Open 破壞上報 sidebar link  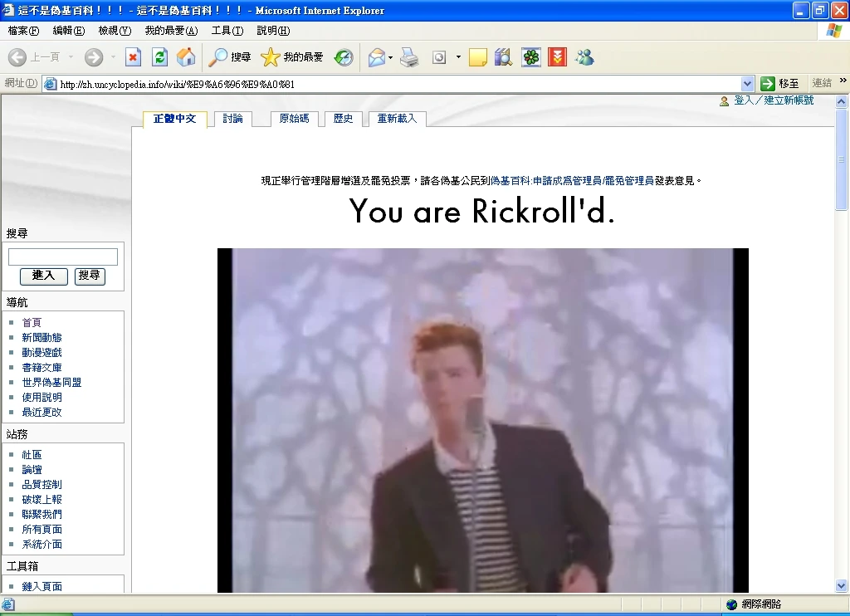42,500
